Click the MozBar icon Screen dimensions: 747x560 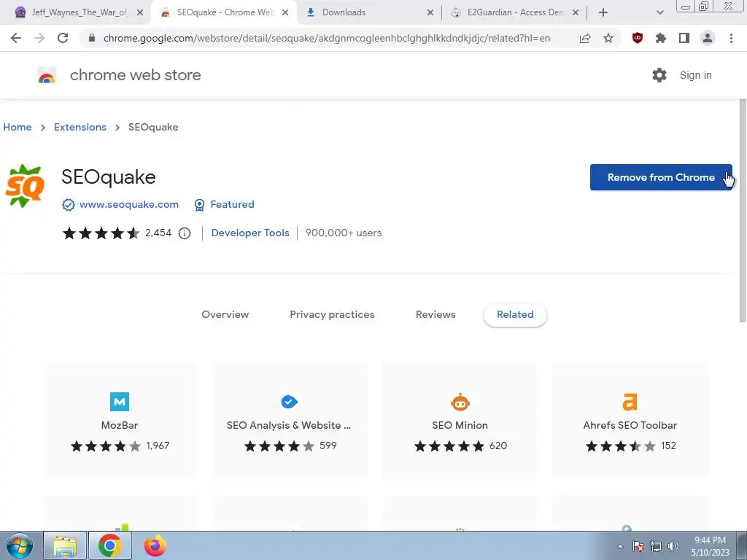[x=120, y=402]
